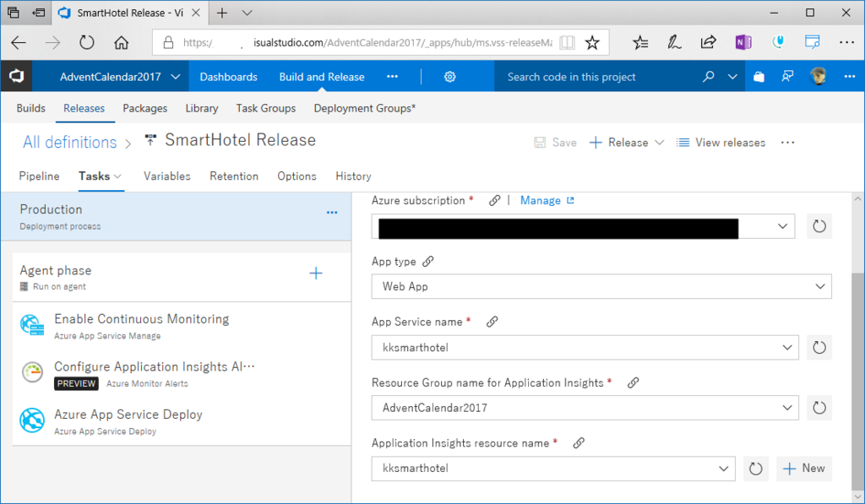865x504 pixels.
Task: Expand the AdventCalendar2017 project dropdown
Action: [176, 77]
